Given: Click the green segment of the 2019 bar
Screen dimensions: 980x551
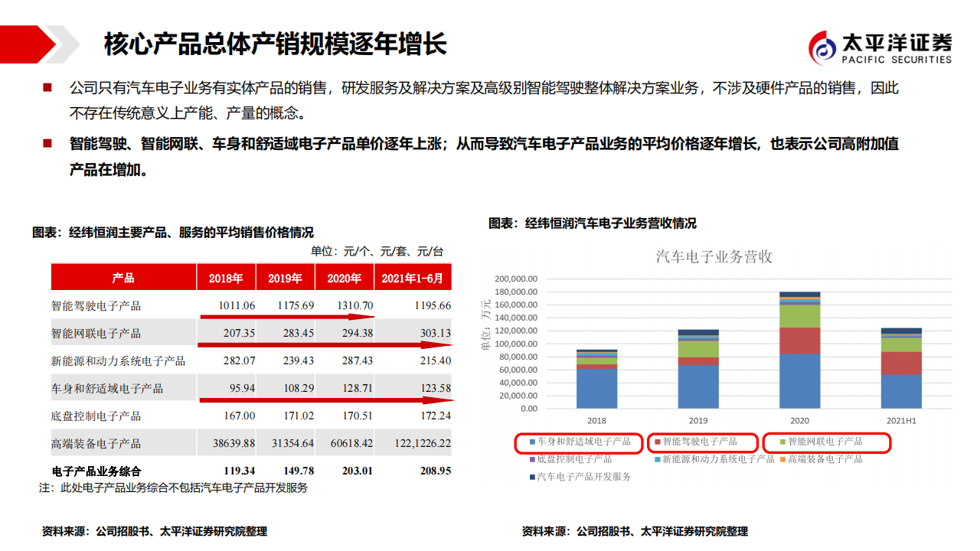Looking at the screenshot, I should pos(698,349).
